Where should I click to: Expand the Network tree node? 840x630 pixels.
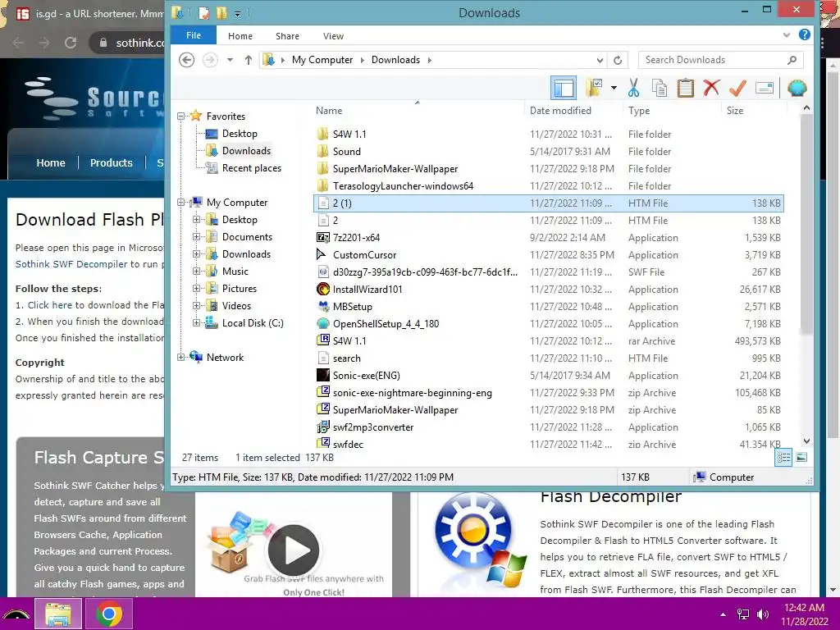click(181, 358)
